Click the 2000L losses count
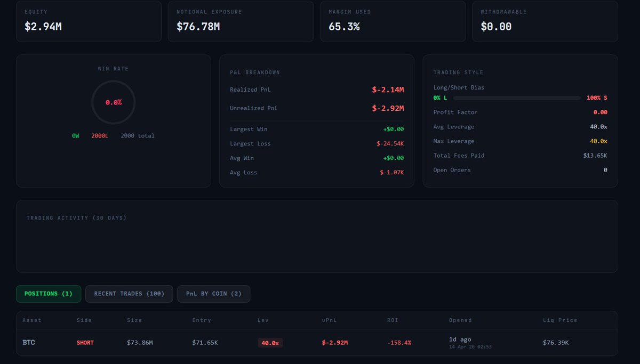 100,136
